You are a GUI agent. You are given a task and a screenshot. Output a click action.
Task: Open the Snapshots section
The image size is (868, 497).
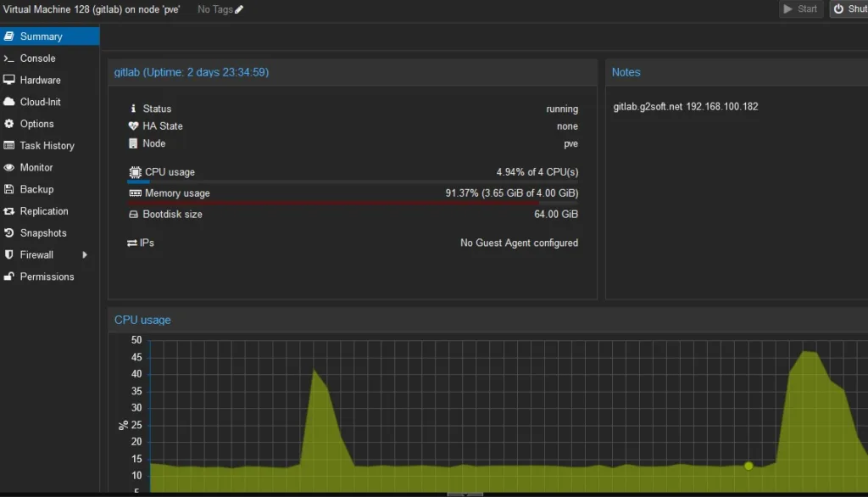[x=50, y=232]
